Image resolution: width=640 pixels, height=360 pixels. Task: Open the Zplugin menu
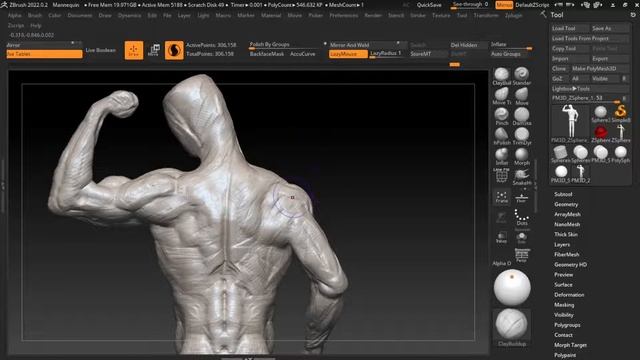point(513,16)
